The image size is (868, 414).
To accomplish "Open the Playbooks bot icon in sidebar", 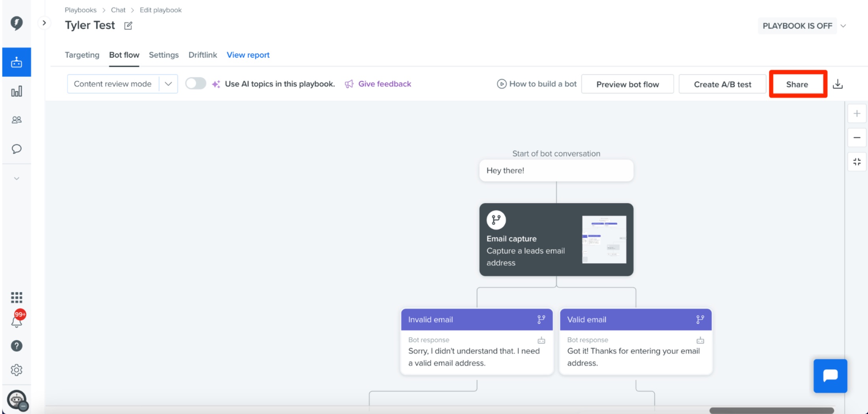I will (x=17, y=62).
